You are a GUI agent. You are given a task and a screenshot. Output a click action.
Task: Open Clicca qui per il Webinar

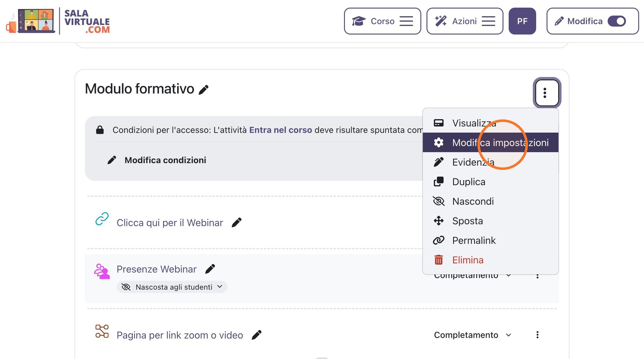point(170,223)
